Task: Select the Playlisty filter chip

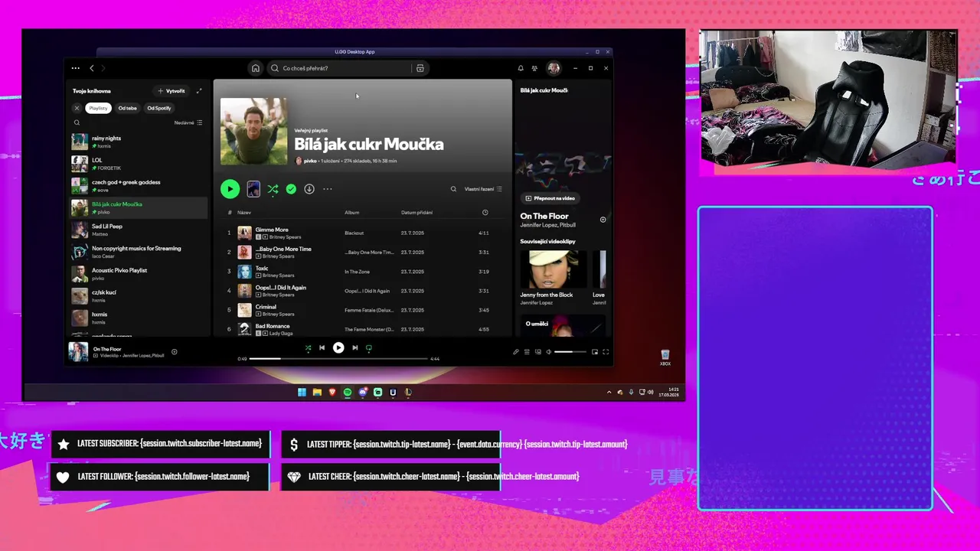Action: click(98, 108)
